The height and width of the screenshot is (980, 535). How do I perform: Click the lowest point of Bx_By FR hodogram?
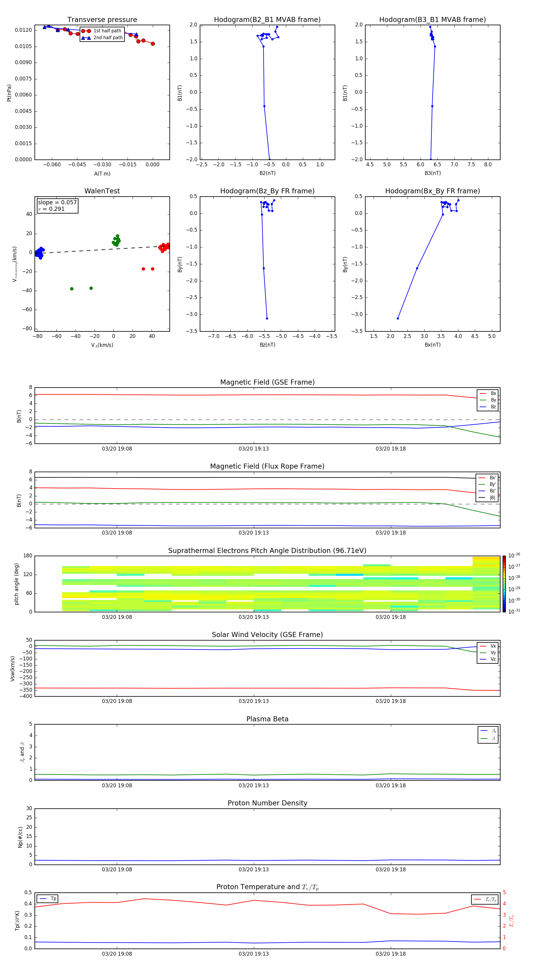398,318
